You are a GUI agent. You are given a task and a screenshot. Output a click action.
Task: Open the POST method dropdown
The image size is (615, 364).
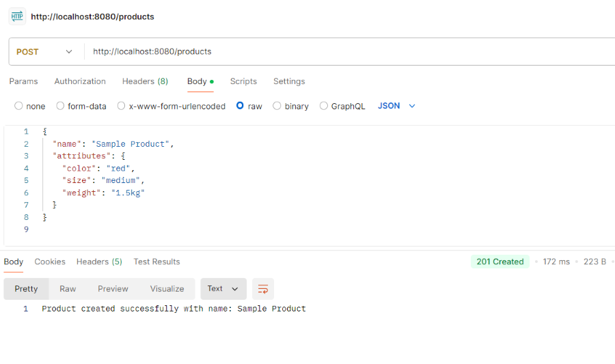44,52
